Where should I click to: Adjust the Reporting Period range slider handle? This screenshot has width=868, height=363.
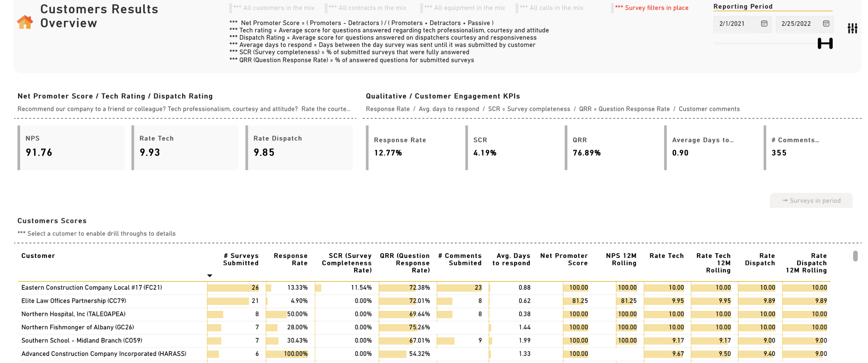825,44
